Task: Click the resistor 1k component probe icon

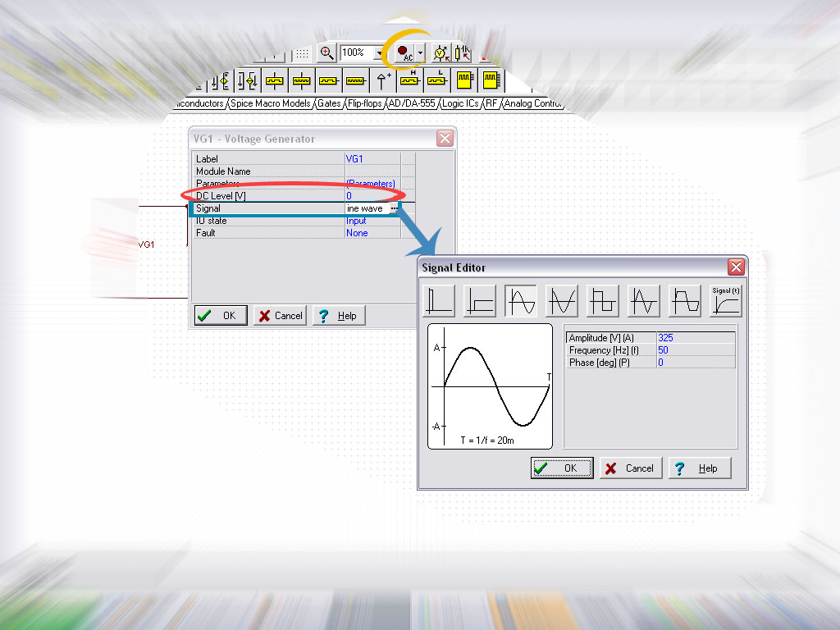Action: click(463, 53)
